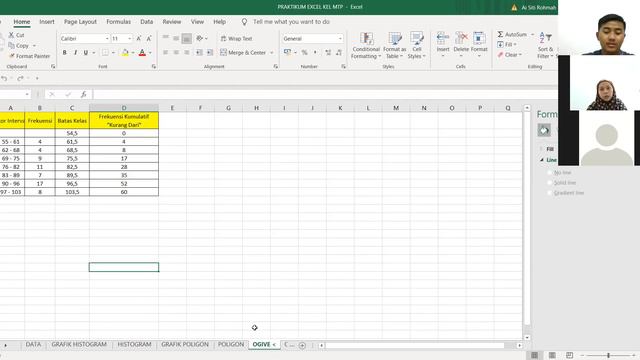640x360 pixels.
Task: Select column header E
Action: tap(172, 108)
